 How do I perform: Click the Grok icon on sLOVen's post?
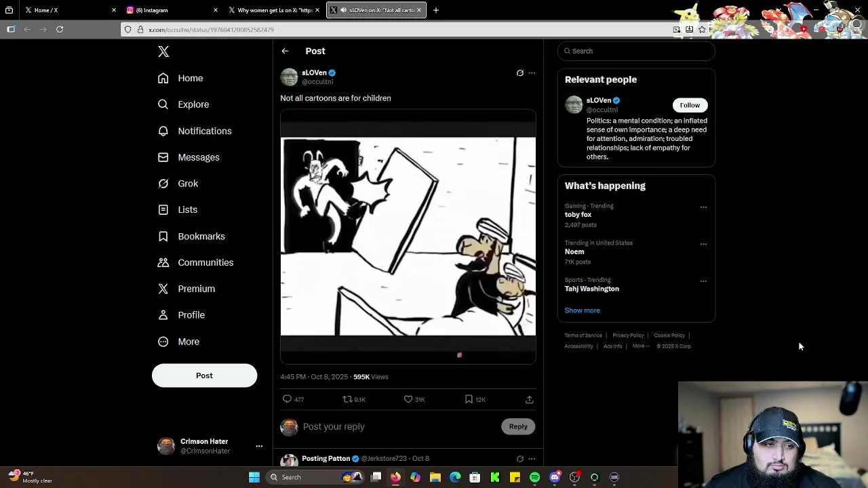tap(520, 73)
